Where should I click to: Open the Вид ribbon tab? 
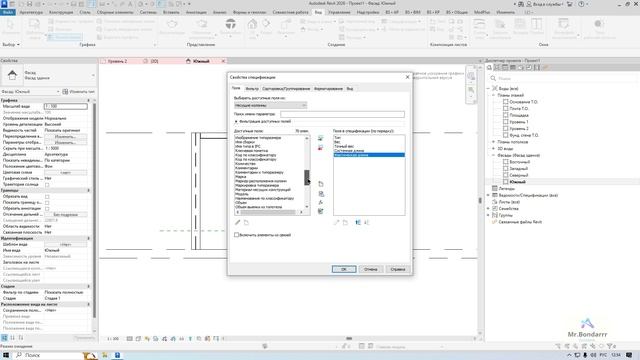(x=318, y=12)
